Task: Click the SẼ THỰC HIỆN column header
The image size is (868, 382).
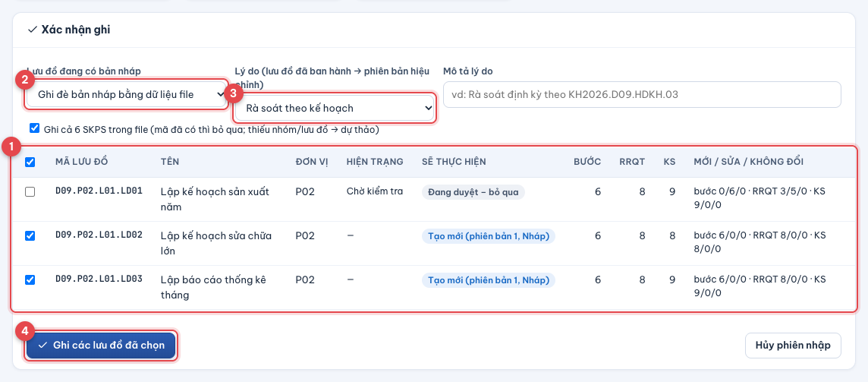Action: (454, 162)
